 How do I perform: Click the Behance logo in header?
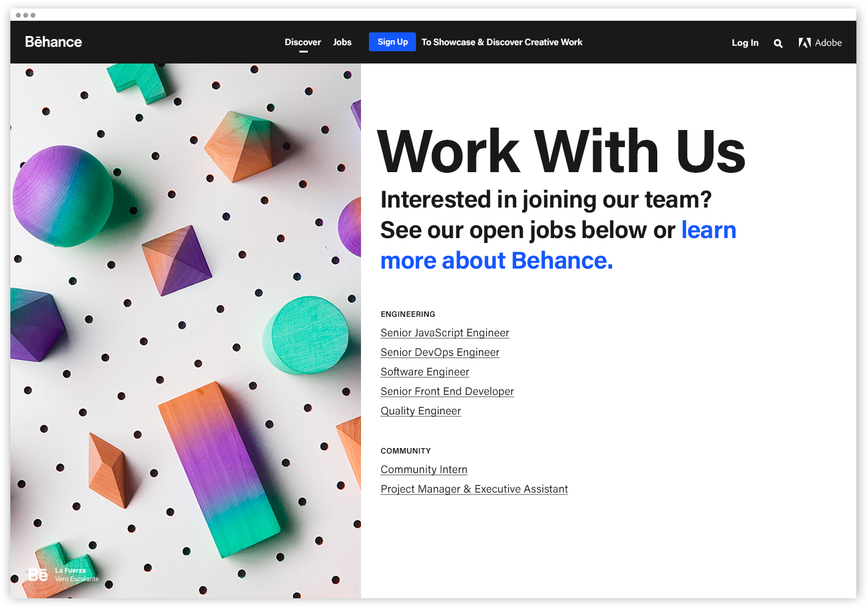pos(53,42)
